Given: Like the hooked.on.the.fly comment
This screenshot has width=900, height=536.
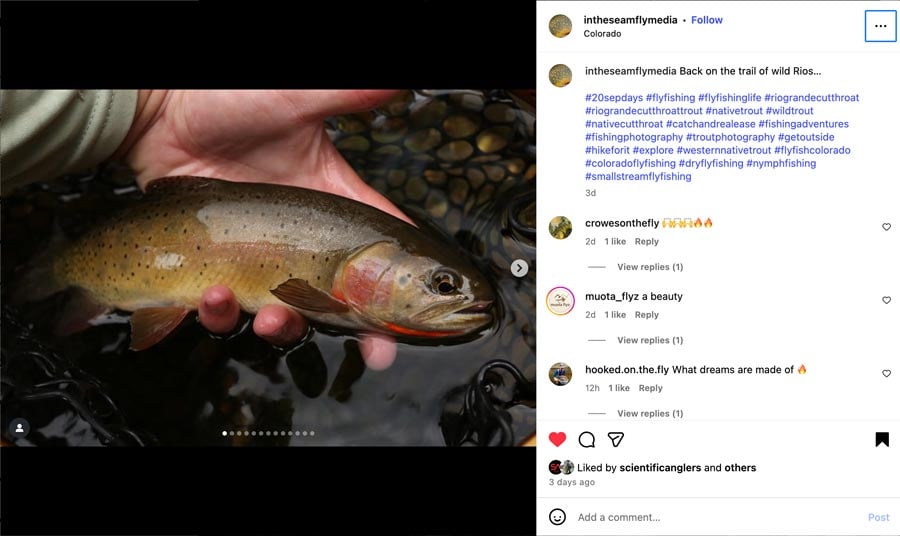Looking at the screenshot, I should click(x=886, y=373).
